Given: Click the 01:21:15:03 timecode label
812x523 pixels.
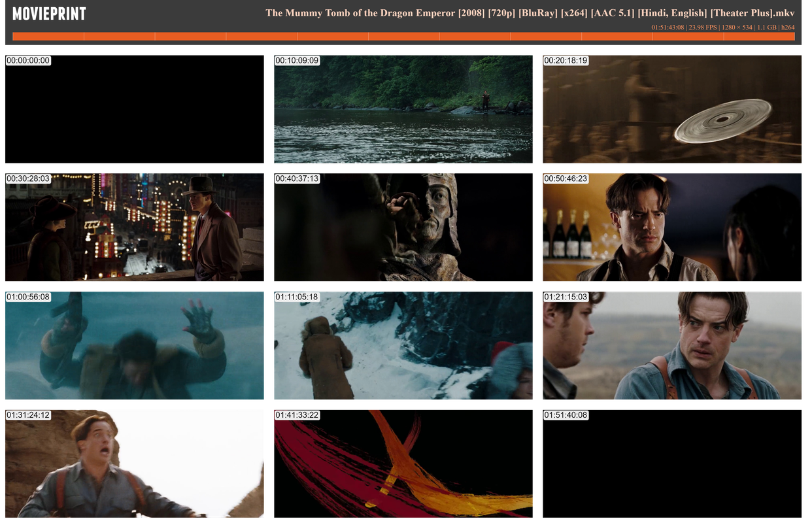Looking at the screenshot, I should click(566, 297).
